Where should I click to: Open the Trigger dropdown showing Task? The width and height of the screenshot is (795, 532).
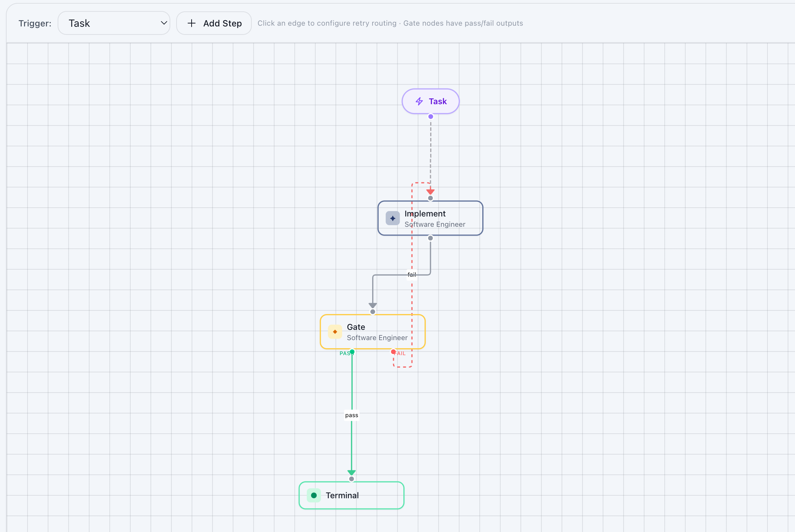point(114,23)
